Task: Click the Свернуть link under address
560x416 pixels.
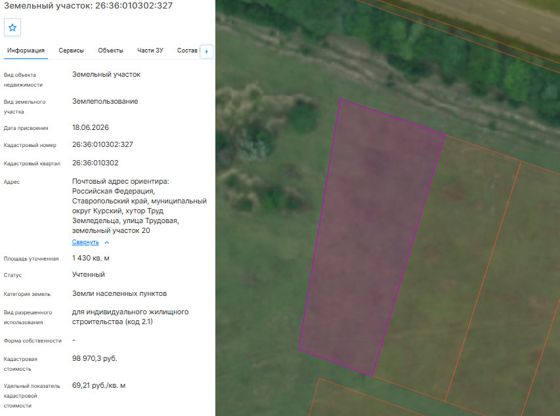Action: (85, 242)
